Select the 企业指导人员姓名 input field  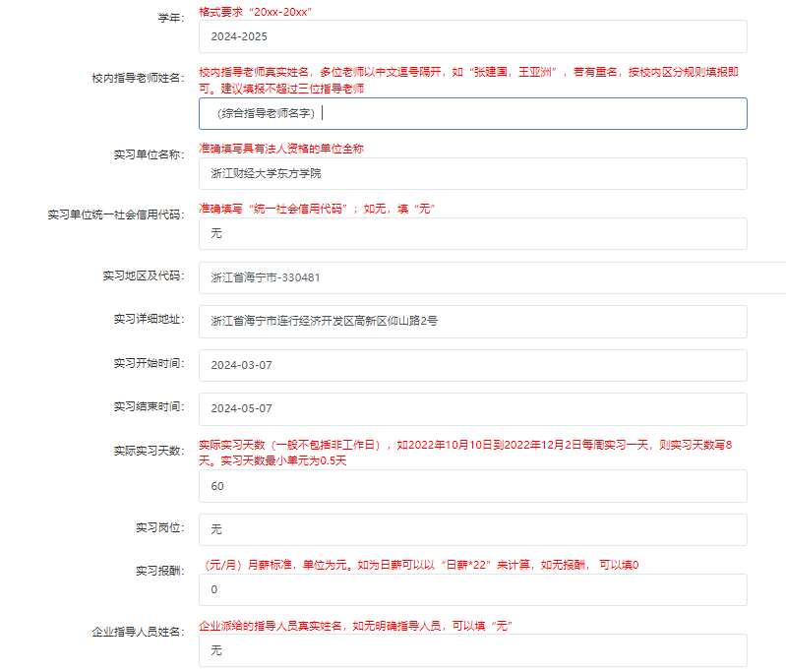(472, 650)
